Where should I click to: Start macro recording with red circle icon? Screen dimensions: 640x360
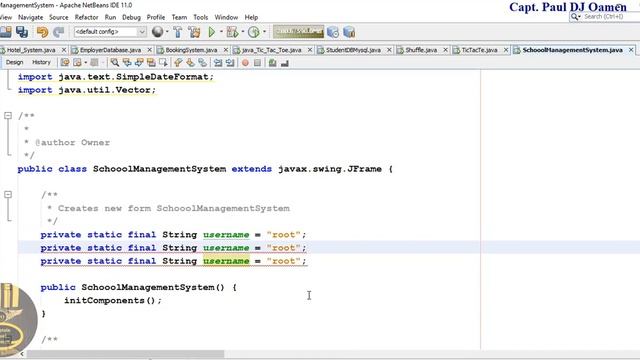(245, 62)
